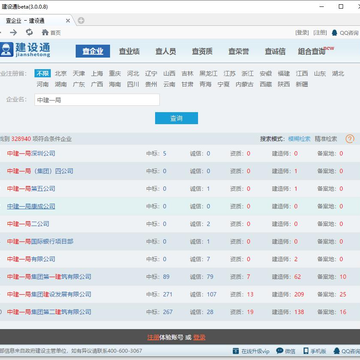Click the refresh page icon

(x=30, y=32)
